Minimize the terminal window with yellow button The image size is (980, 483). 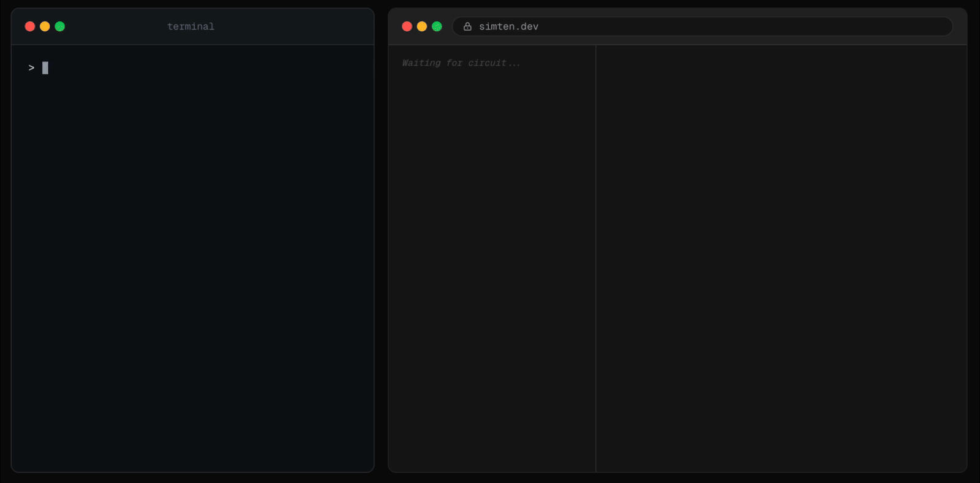point(45,26)
